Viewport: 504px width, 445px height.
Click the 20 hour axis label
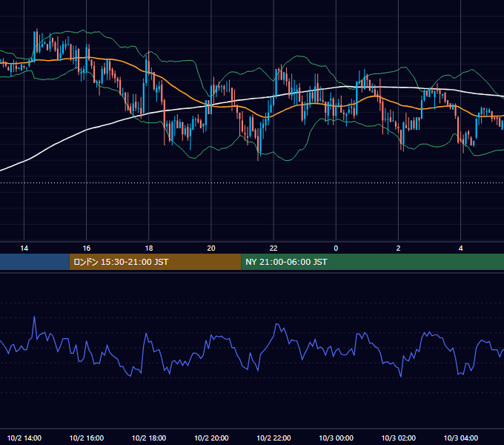point(211,248)
